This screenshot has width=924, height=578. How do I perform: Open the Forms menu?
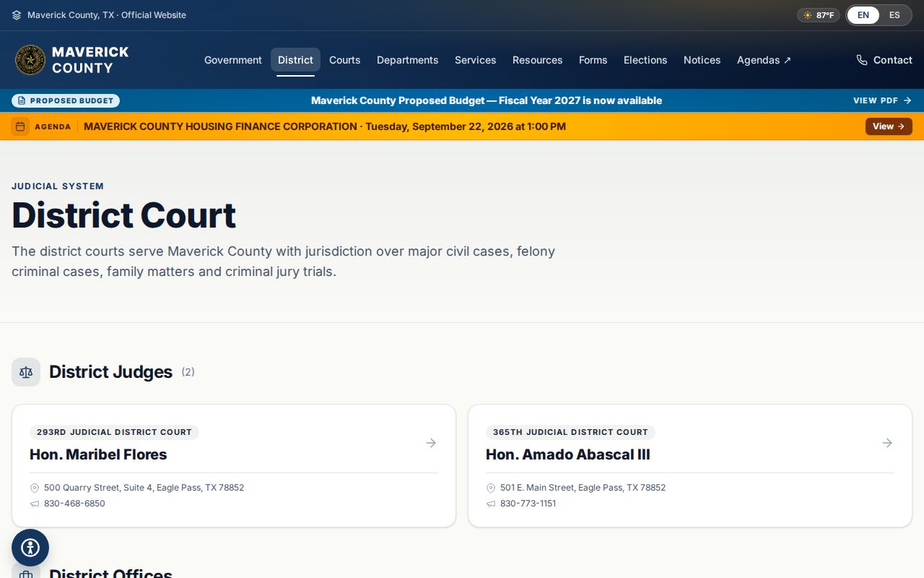(593, 60)
